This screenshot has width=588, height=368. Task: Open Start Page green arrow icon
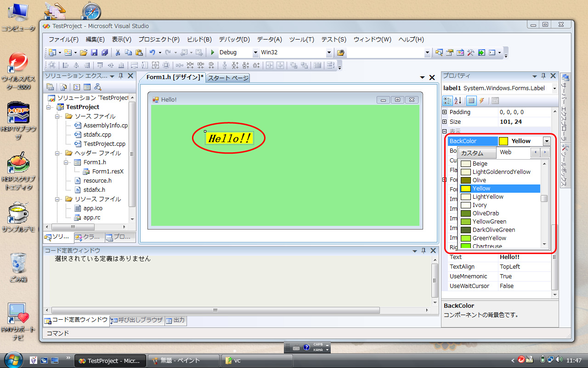pyautogui.click(x=481, y=52)
